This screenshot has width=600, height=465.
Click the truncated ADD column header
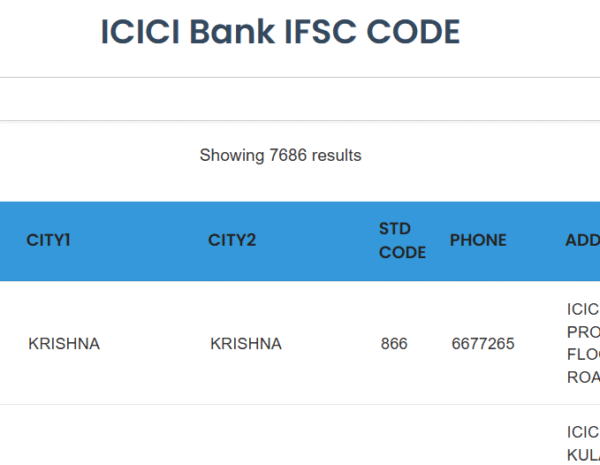point(582,240)
